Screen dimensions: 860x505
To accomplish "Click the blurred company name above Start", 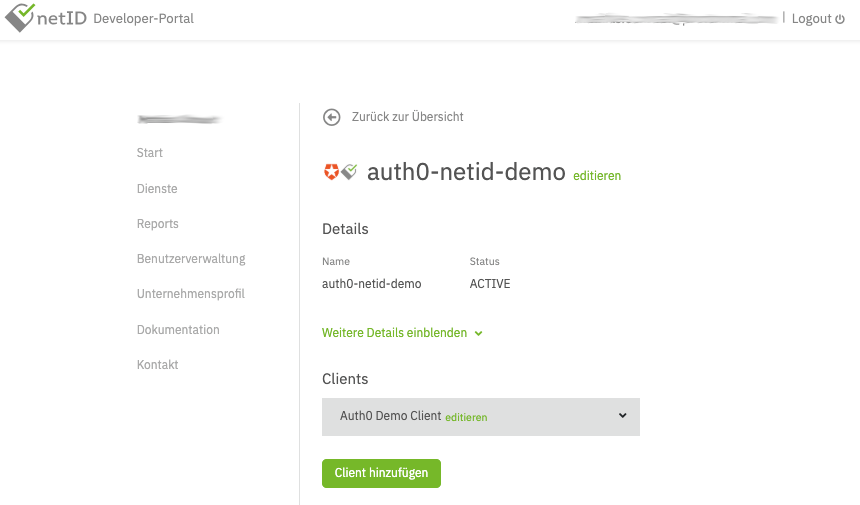I will tap(179, 119).
